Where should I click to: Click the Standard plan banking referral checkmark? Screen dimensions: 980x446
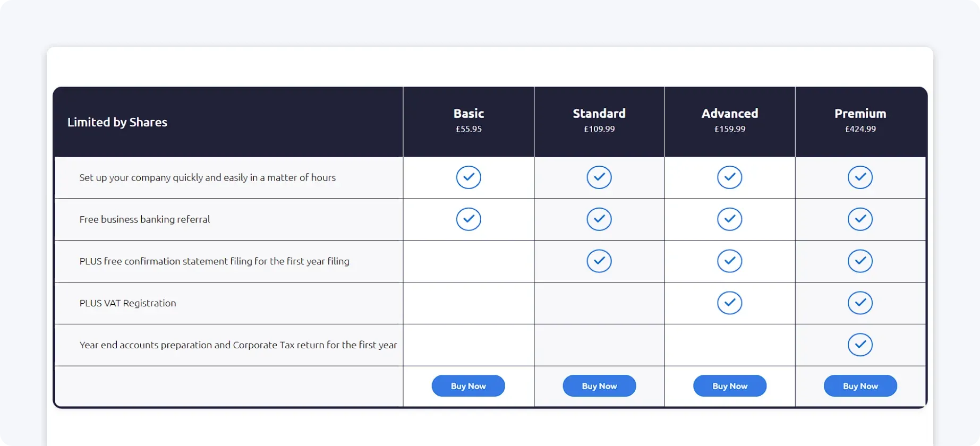pos(599,219)
